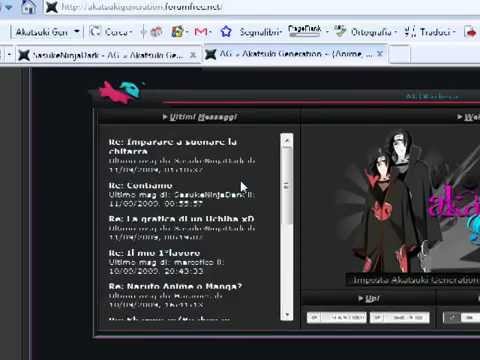Click the red icon right of Traduci

(471, 32)
